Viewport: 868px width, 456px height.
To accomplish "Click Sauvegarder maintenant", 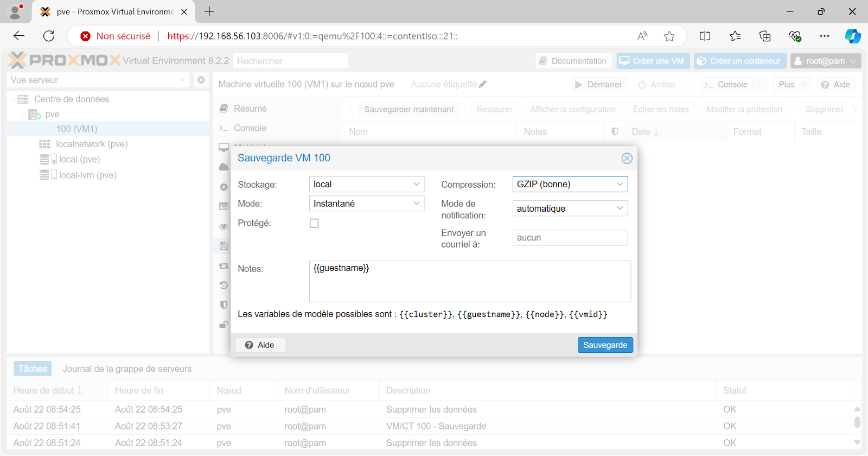I will [x=409, y=109].
